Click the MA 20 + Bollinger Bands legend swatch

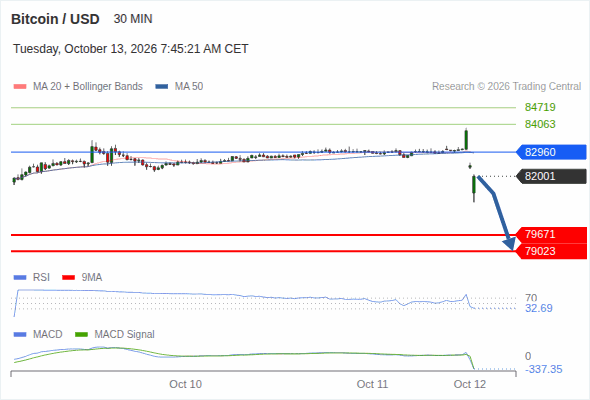(x=20, y=87)
